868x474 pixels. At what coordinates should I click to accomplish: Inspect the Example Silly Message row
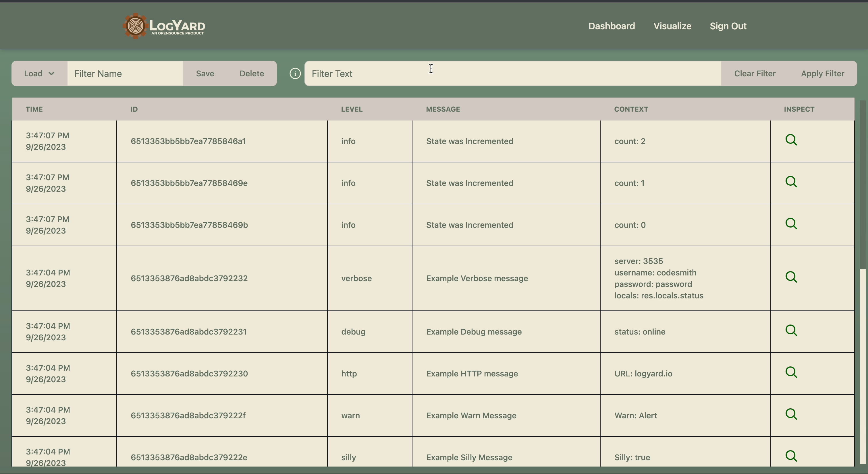coord(791,456)
